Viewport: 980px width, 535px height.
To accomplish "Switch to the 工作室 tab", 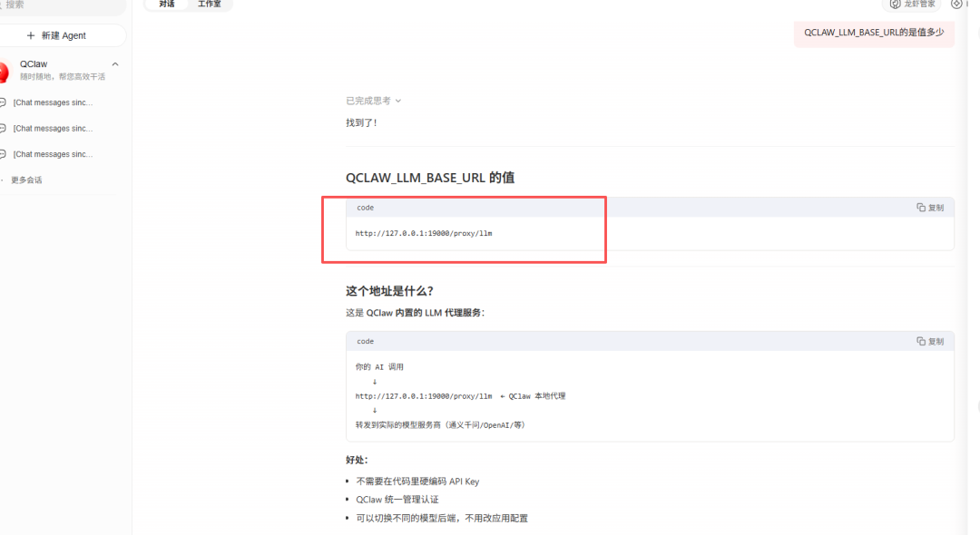I will (210, 4).
